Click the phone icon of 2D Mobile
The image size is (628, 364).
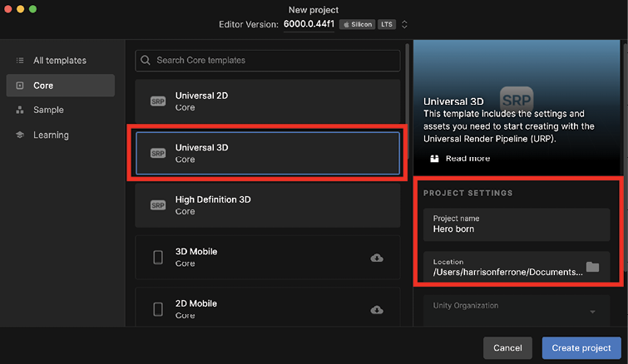pos(158,309)
